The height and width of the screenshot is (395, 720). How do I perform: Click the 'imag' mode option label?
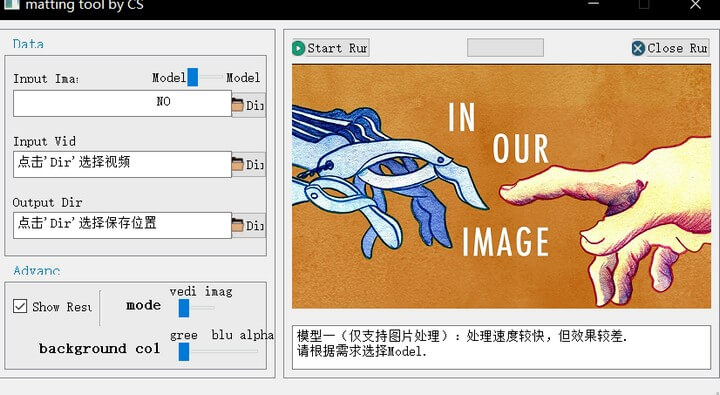218,292
